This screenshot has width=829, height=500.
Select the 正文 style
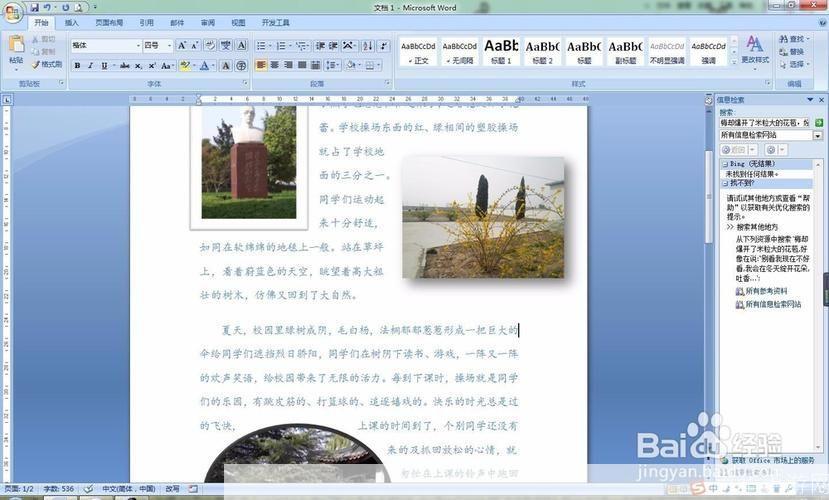(x=418, y=51)
